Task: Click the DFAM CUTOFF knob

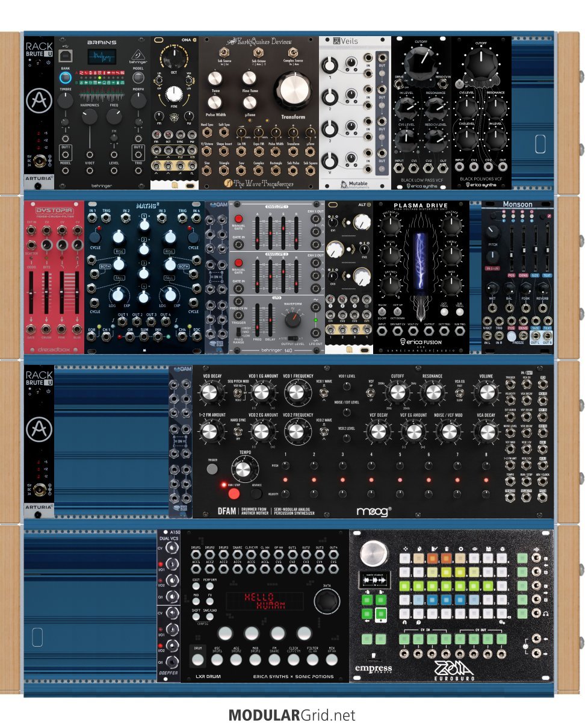Action: click(398, 394)
